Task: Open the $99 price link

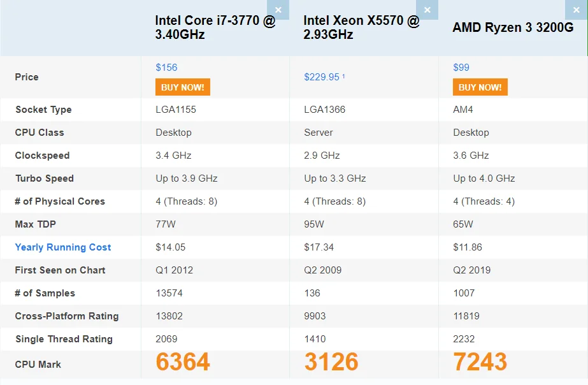Action: (461, 68)
